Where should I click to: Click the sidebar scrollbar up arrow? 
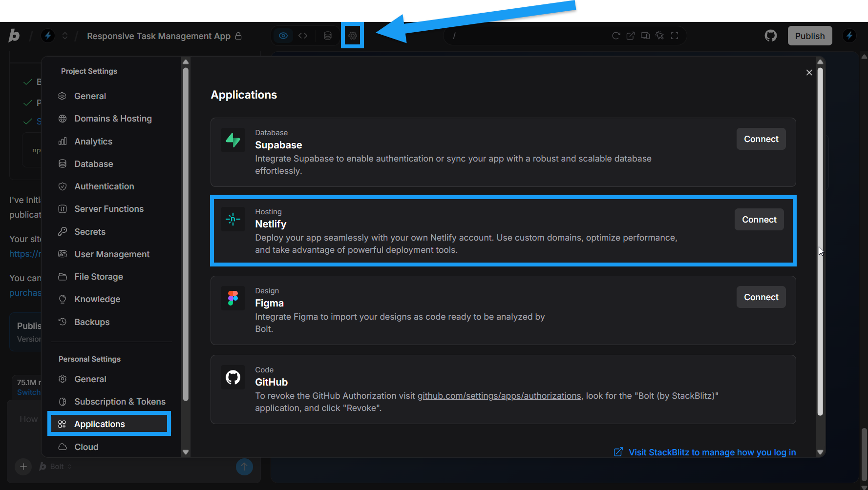point(186,62)
